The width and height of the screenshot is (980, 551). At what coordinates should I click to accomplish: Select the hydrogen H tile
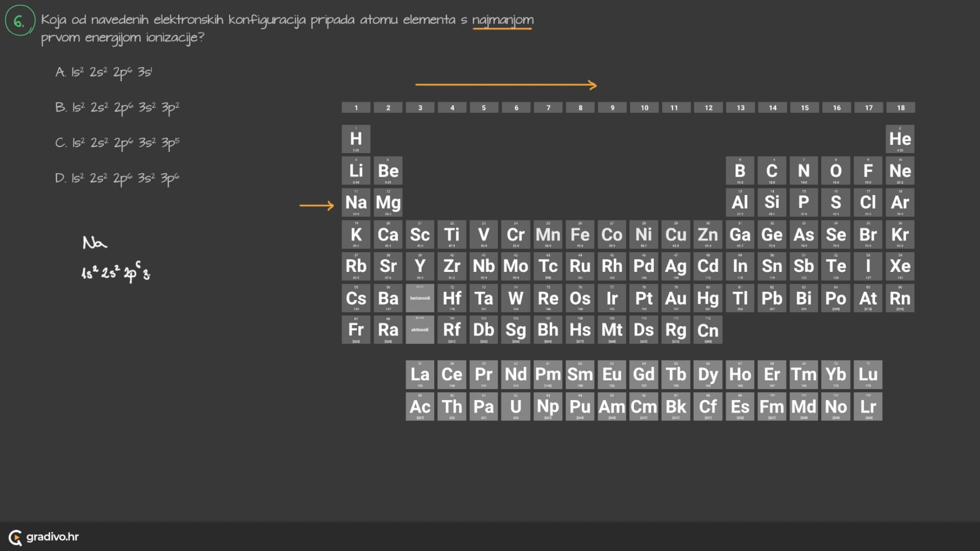click(x=356, y=139)
